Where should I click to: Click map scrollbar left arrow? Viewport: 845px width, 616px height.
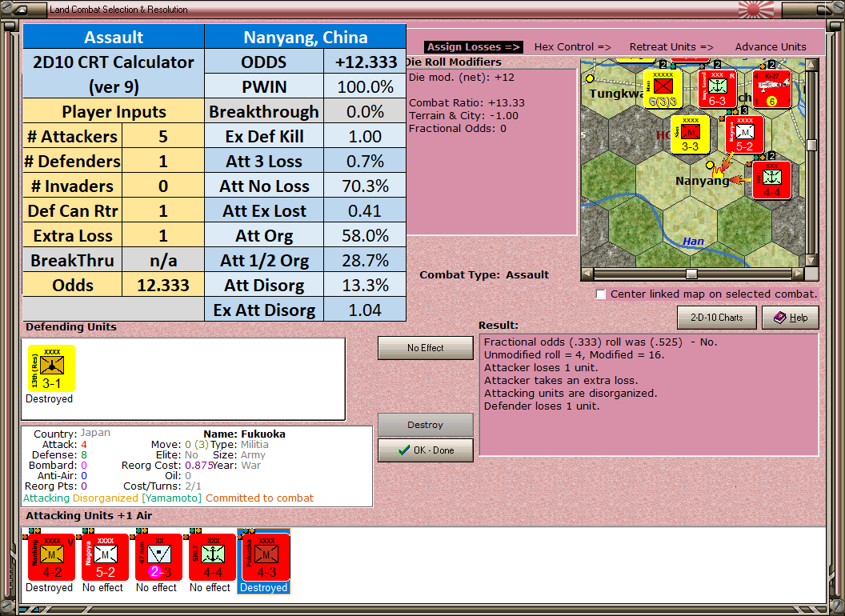pos(587,274)
